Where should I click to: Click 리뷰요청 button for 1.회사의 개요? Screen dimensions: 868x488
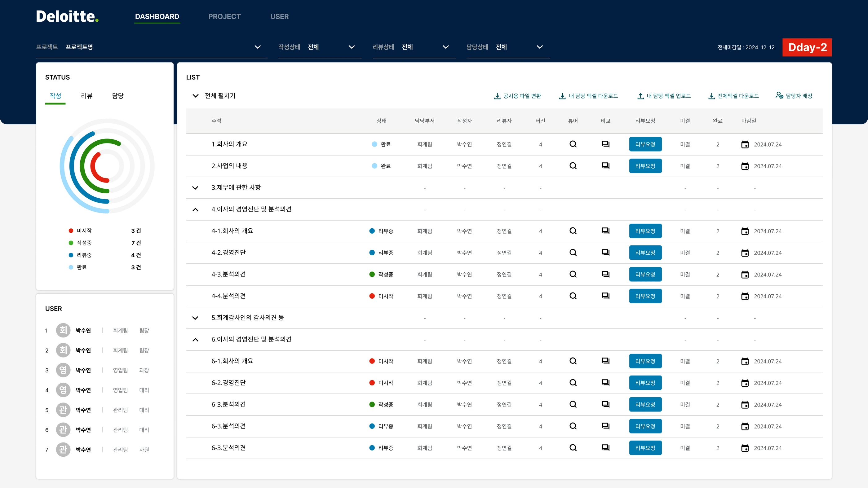pyautogui.click(x=645, y=144)
